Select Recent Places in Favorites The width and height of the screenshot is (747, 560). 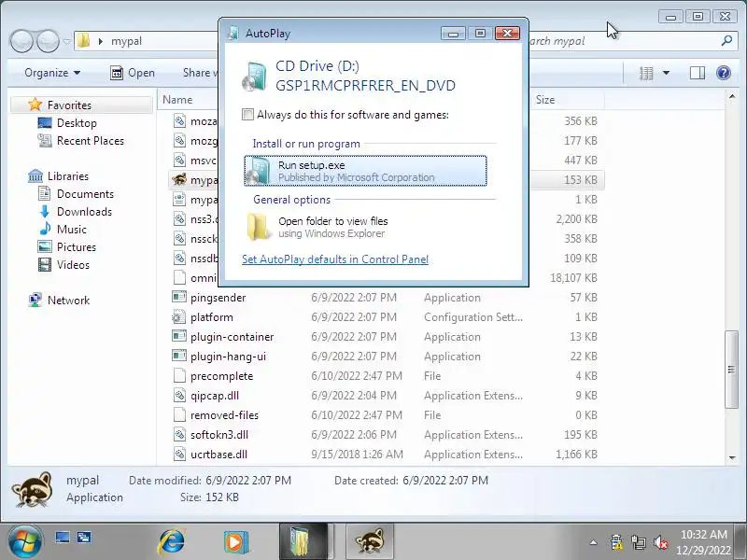[x=90, y=141]
